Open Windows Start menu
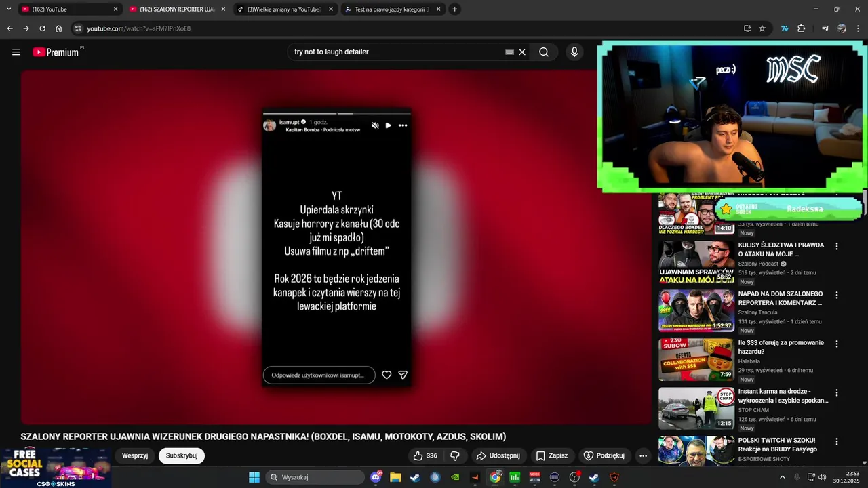 [254, 477]
